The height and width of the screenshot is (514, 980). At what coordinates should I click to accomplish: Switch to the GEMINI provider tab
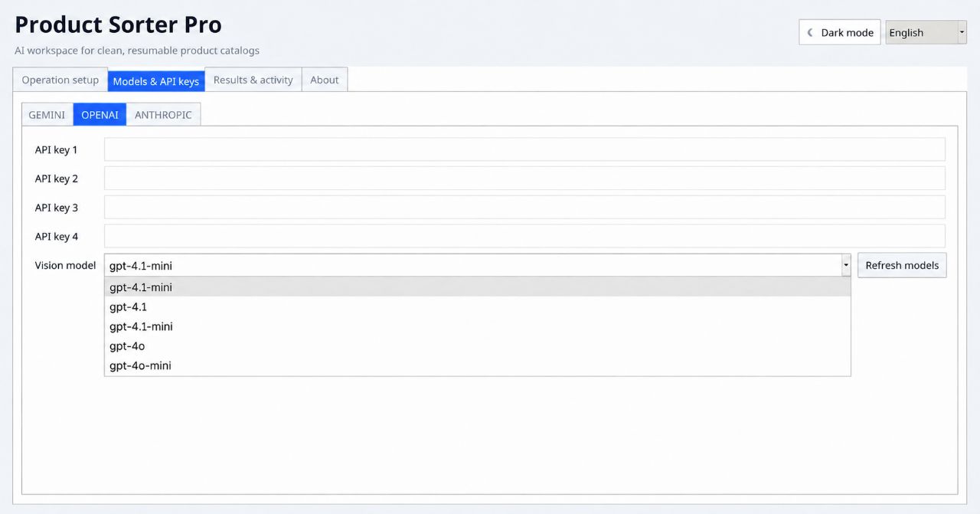pos(47,114)
